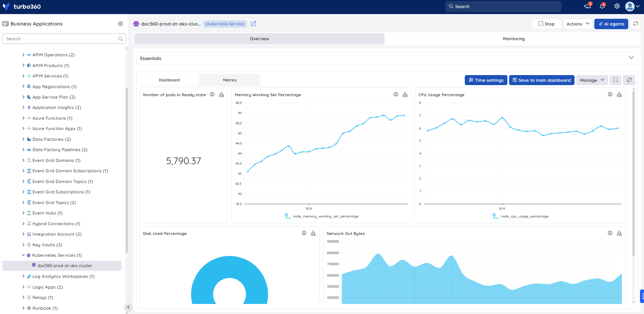This screenshot has width=644, height=314.
Task: Toggle node_memory_working_set_percentage legend series
Action: tap(321, 216)
